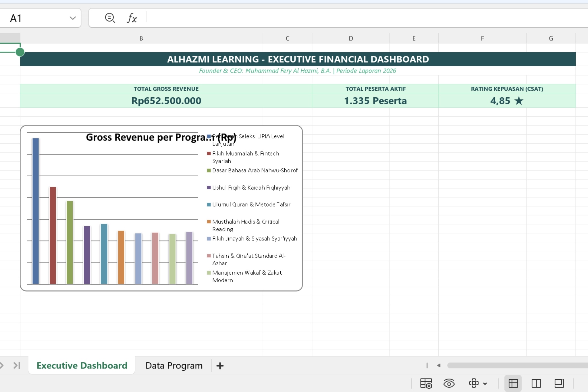Open the sheet settings table-gear icon

(426, 383)
